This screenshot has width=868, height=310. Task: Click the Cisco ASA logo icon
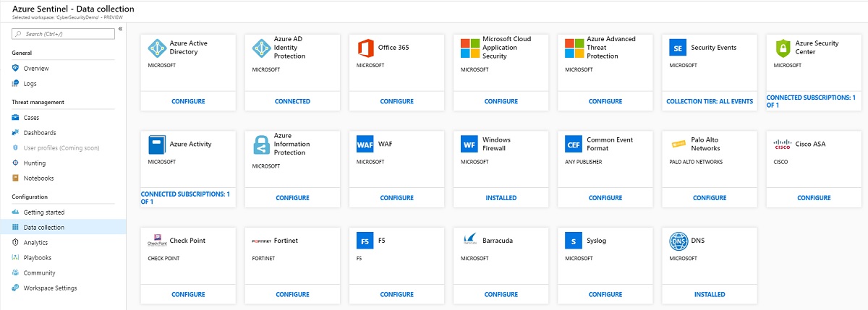pyautogui.click(x=782, y=145)
